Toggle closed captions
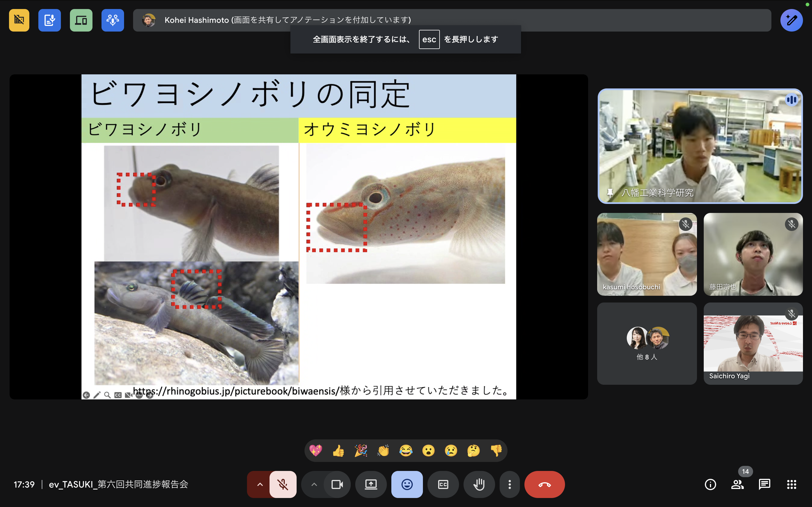 [443, 484]
